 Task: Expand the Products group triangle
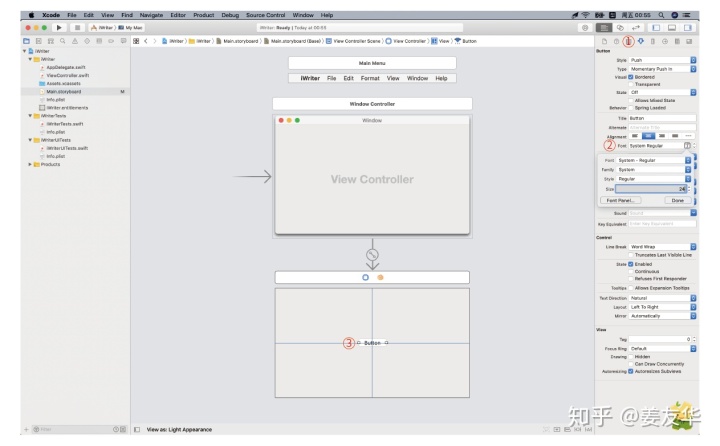click(30, 164)
